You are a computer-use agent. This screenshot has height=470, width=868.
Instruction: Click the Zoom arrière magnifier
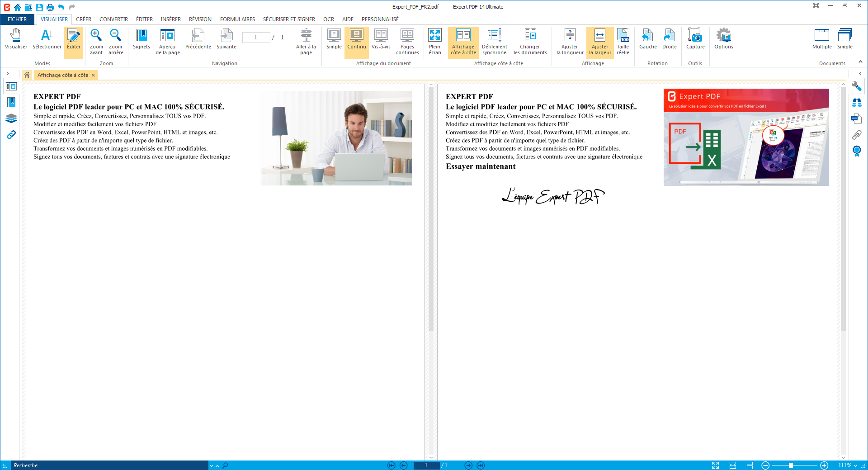coord(116,42)
